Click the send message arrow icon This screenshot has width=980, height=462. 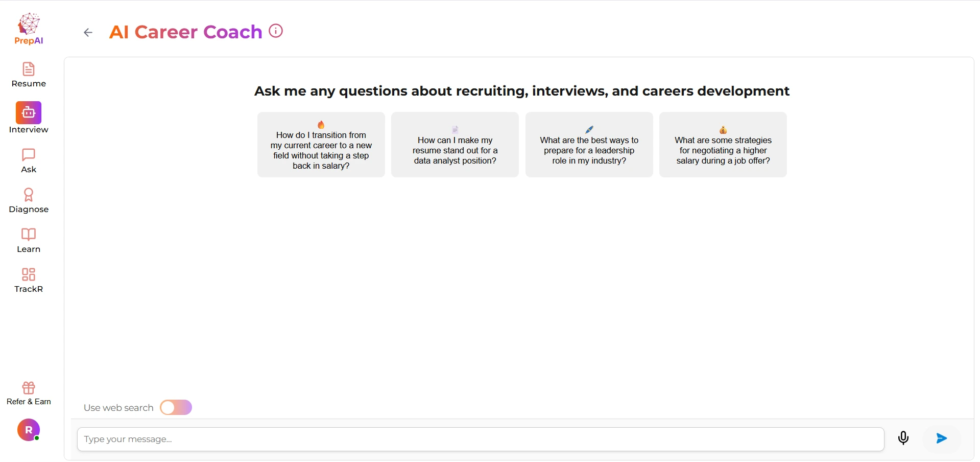(x=941, y=438)
